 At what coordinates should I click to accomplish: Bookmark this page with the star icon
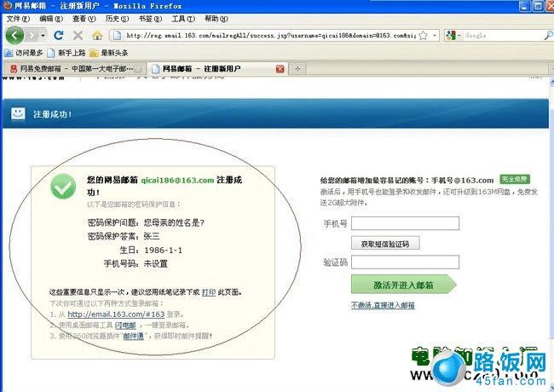point(423,35)
